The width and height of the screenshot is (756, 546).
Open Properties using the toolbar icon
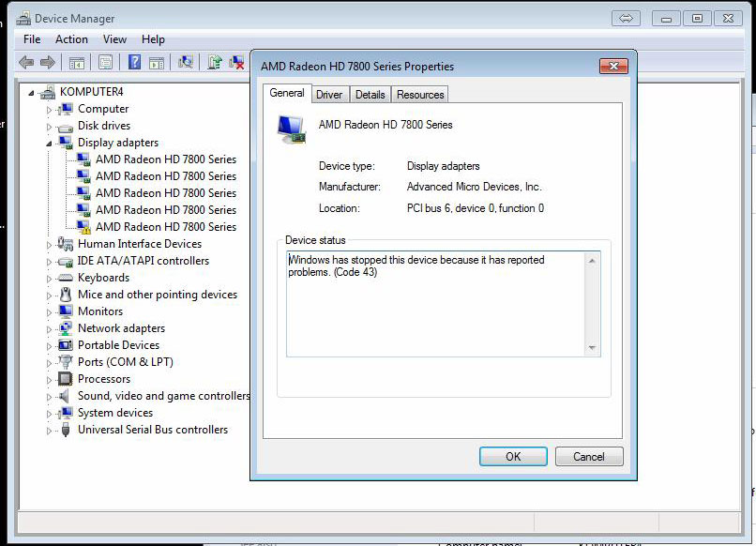[x=106, y=62]
